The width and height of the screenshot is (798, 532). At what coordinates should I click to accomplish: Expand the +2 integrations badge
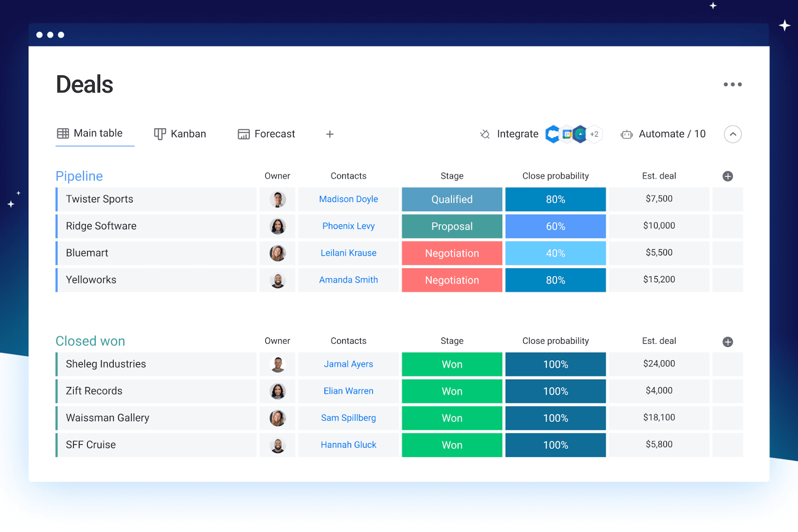pyautogui.click(x=594, y=134)
